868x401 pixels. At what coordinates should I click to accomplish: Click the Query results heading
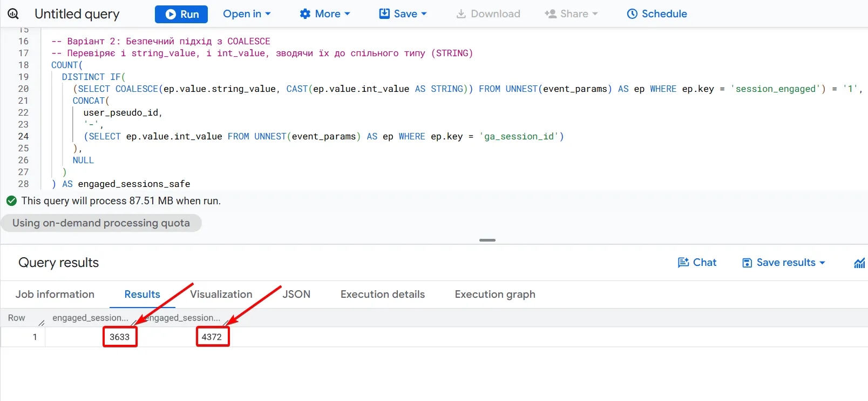pos(59,263)
